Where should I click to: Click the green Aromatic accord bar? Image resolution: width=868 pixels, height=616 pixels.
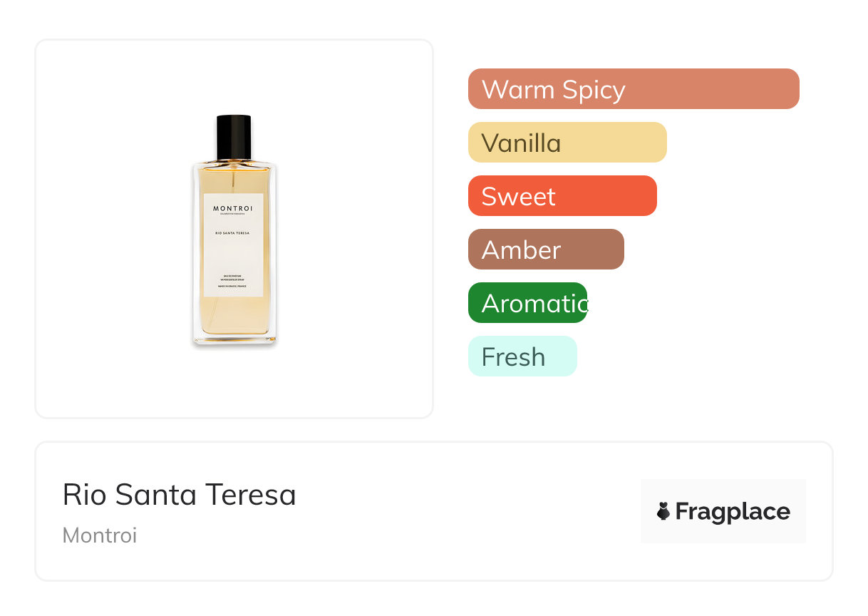527,303
